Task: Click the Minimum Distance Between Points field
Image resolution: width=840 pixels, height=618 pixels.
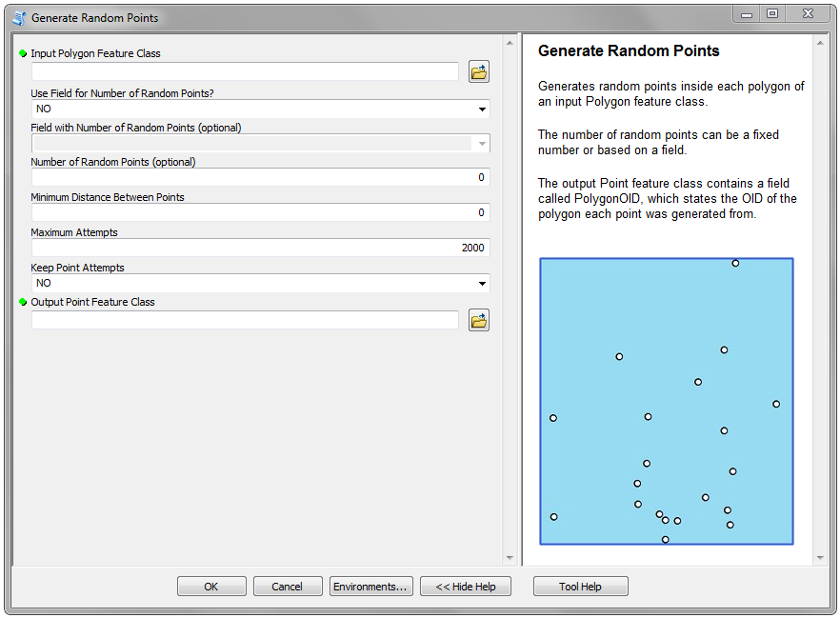Action: click(x=260, y=212)
